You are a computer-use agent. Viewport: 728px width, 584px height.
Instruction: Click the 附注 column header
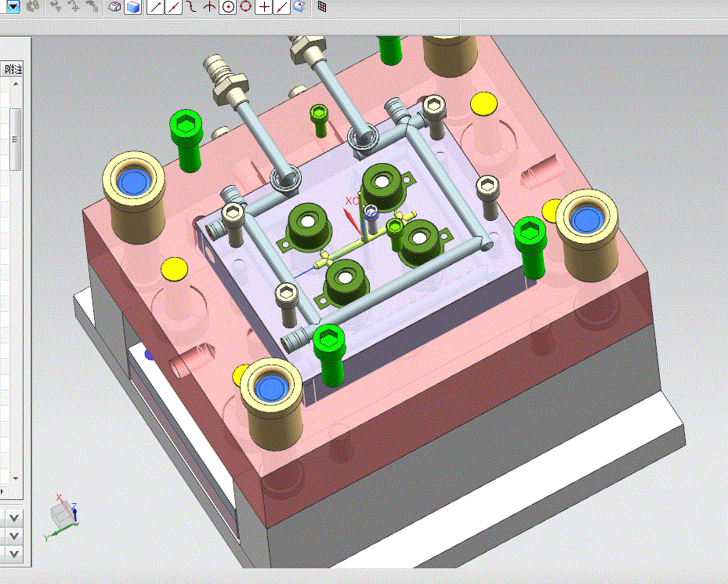tap(13, 70)
